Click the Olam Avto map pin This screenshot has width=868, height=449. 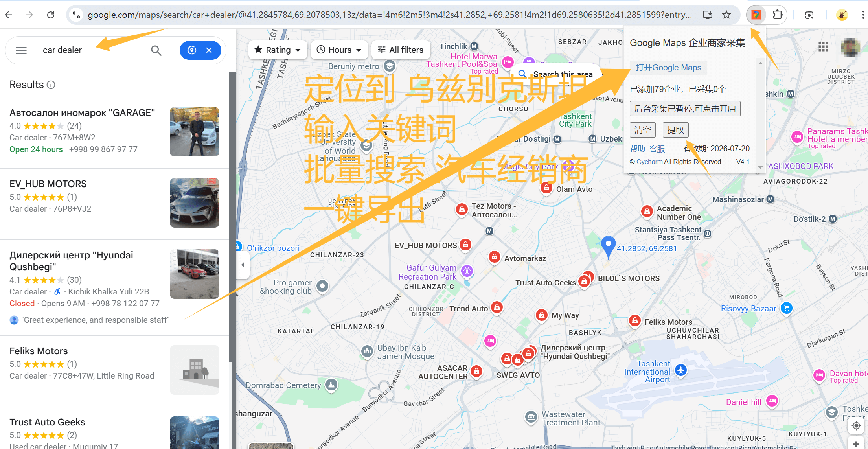click(x=546, y=188)
